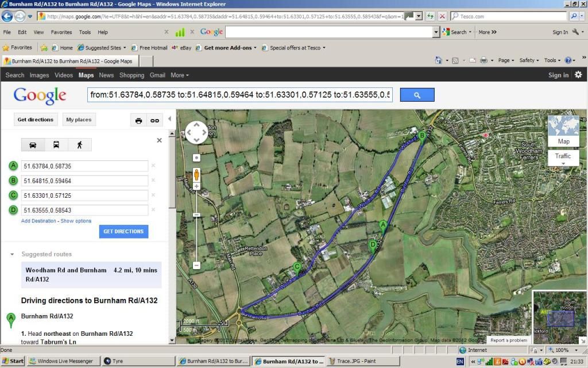Click the map pan compass control

pyautogui.click(x=196, y=132)
